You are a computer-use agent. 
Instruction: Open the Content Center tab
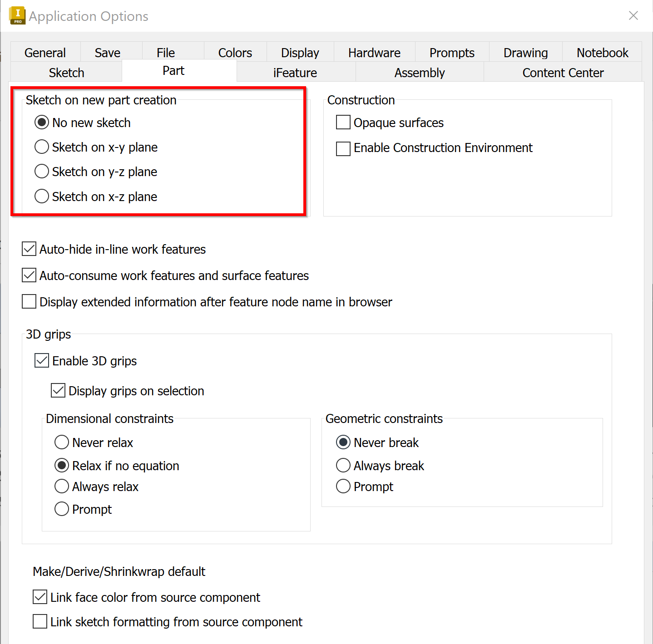[x=563, y=72]
